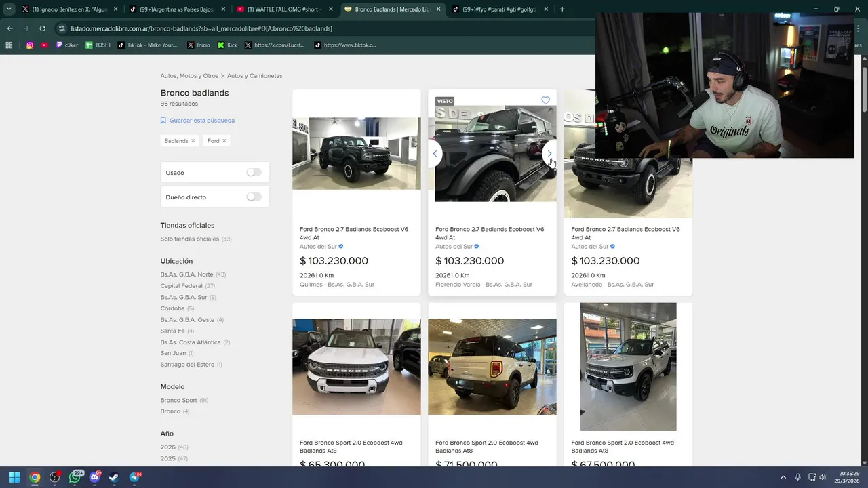Click the browser address bar URL
868x488 pixels.
(x=201, y=28)
